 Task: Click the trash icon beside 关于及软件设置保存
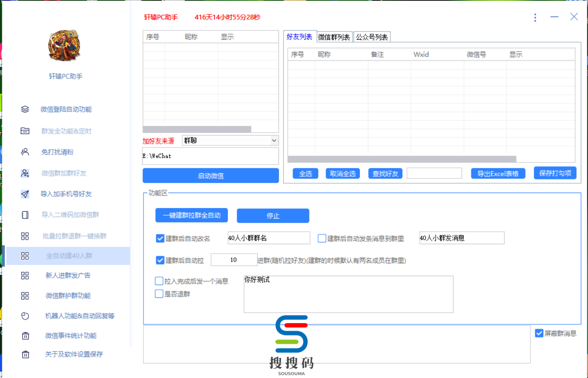tap(25, 355)
